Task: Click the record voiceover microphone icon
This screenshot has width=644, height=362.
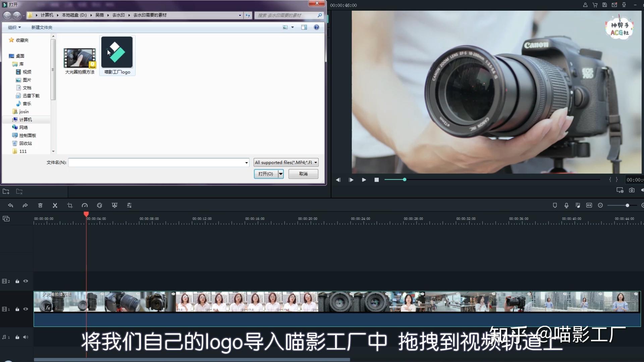Action: [x=566, y=205]
